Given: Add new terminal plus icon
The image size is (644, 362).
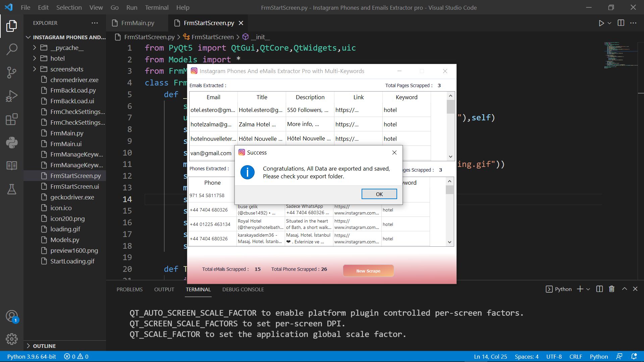Looking at the screenshot, I should coord(580,289).
